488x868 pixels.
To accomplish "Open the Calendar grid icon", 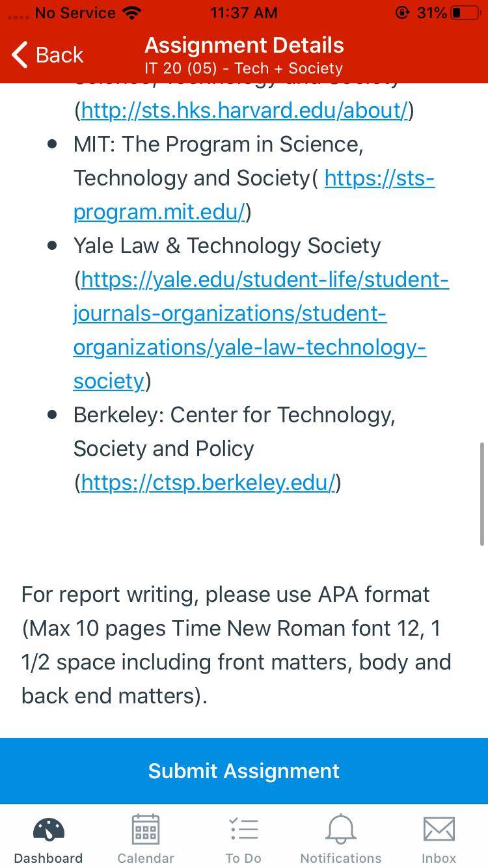I will pyautogui.click(x=146, y=829).
